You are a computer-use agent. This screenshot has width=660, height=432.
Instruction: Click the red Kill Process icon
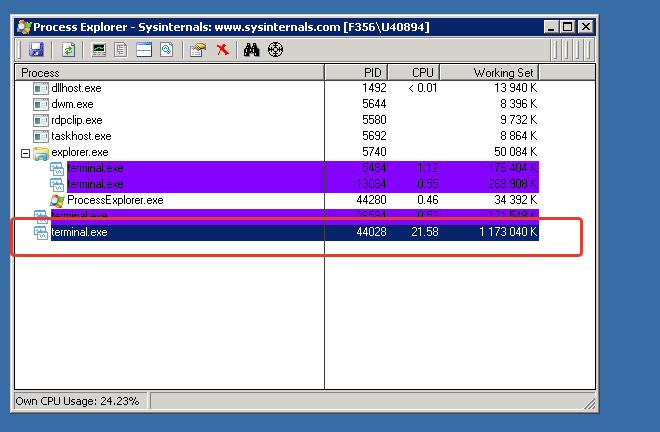click(223, 50)
